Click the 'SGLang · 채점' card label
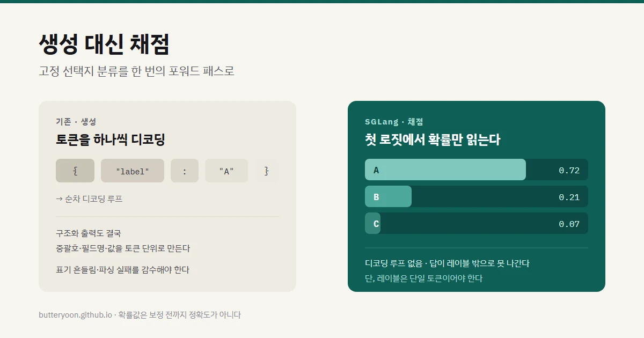This screenshot has width=644, height=338. (394, 122)
